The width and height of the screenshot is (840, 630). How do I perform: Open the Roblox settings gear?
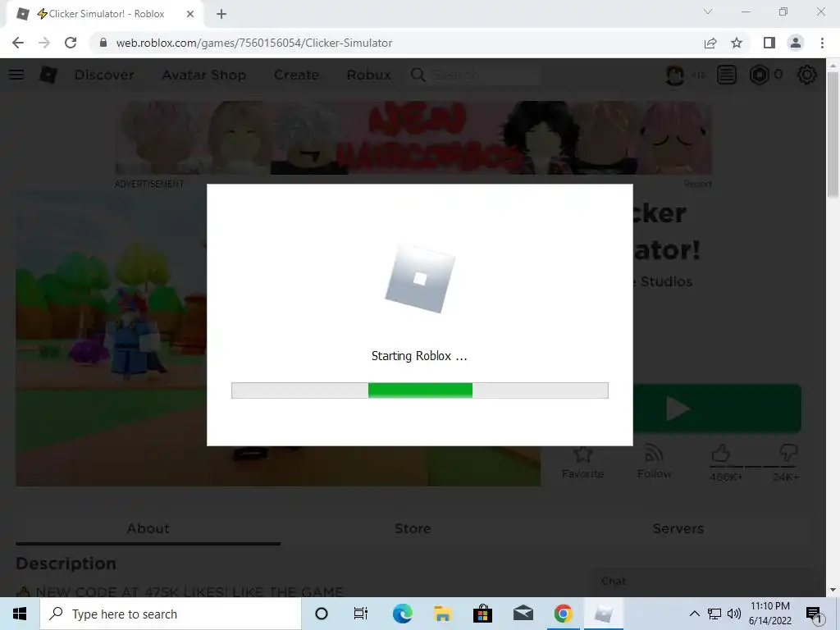coord(807,75)
